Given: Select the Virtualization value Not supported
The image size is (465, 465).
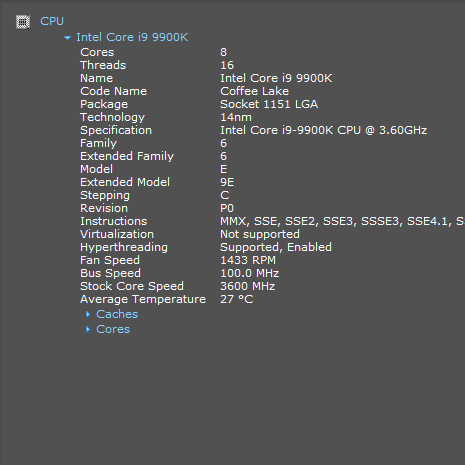Looking at the screenshot, I should 260,234.
